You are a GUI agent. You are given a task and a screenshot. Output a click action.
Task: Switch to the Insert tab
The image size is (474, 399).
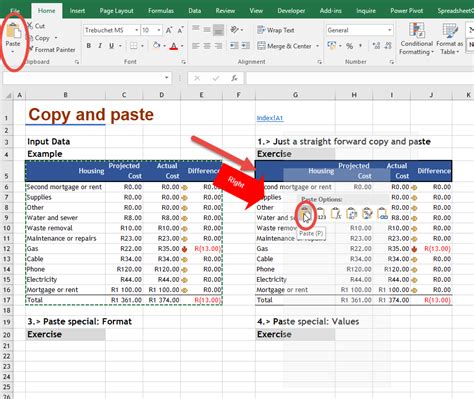(77, 11)
